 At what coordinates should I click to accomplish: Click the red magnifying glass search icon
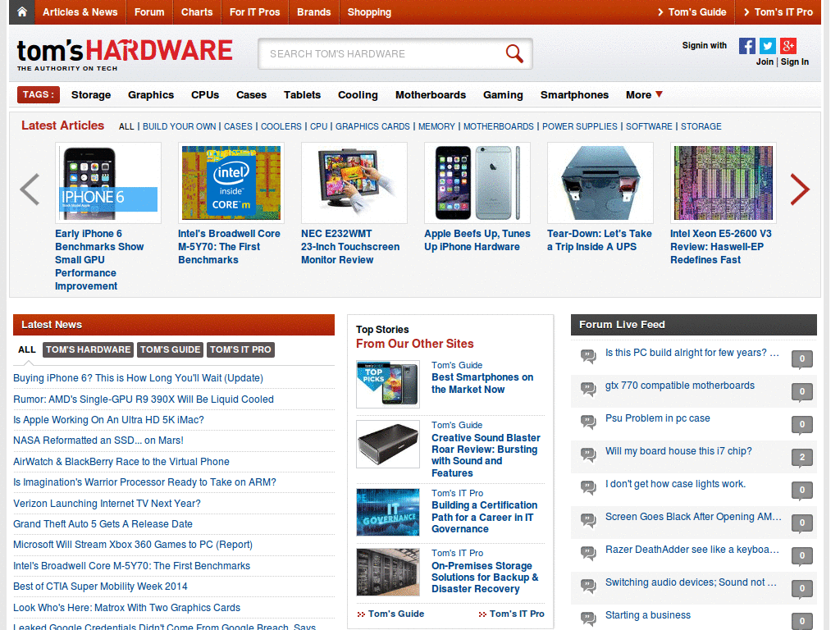514,53
